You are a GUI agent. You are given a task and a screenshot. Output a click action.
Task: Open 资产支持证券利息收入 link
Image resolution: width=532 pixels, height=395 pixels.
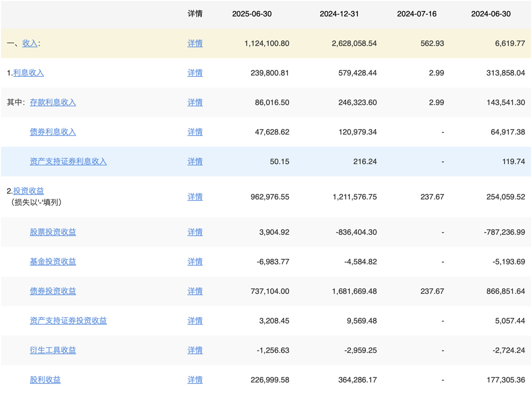tap(68, 161)
